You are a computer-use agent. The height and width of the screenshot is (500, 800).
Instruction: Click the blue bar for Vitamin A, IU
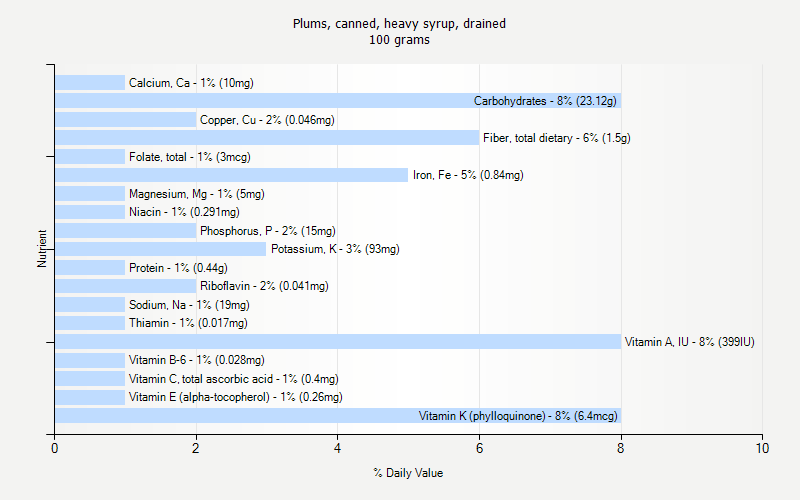[338, 341]
